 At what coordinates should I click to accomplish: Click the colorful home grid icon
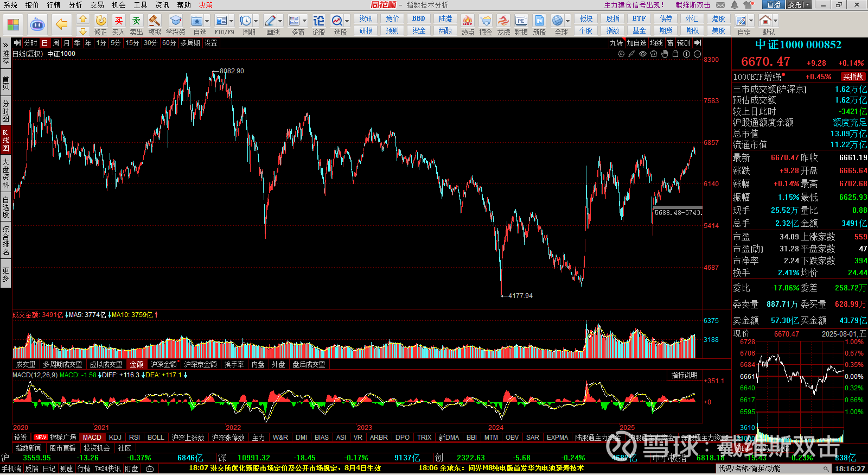[x=13, y=24]
